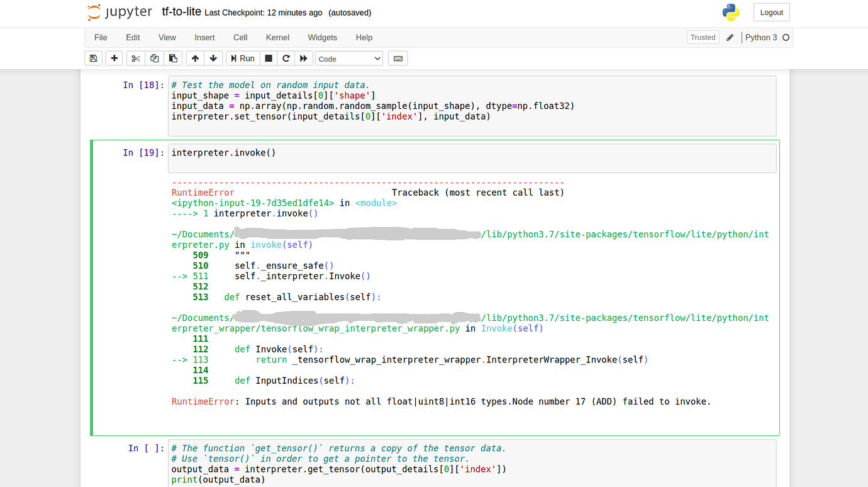Save the notebook using the save icon
The width and height of the screenshot is (868, 487).
tap(93, 58)
